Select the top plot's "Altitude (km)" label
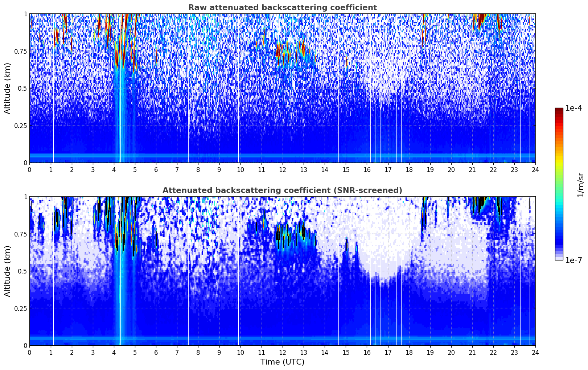The height and width of the screenshot is (370, 588). click(8, 88)
